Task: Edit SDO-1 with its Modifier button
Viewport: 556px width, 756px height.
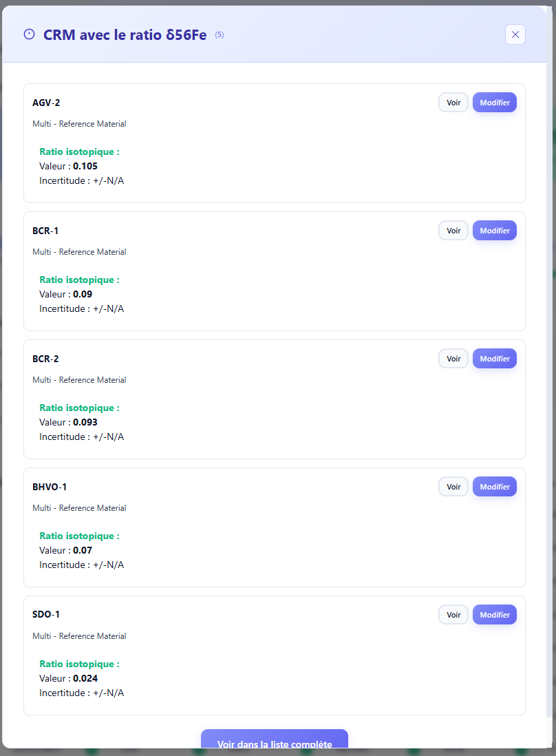Action: click(x=494, y=614)
